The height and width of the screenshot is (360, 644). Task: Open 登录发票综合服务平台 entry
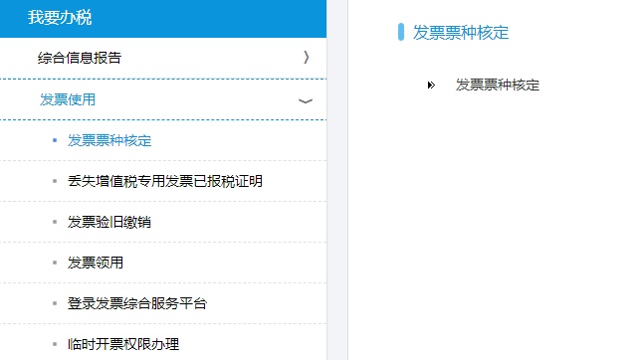point(137,303)
